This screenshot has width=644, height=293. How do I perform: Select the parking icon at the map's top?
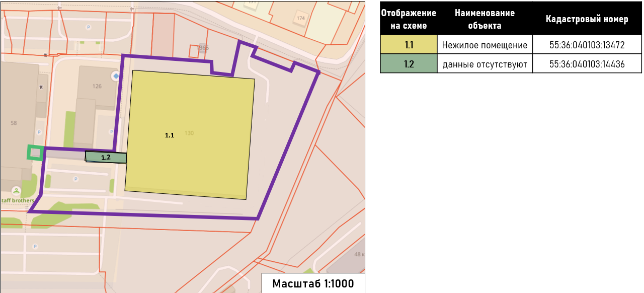(x=89, y=28)
